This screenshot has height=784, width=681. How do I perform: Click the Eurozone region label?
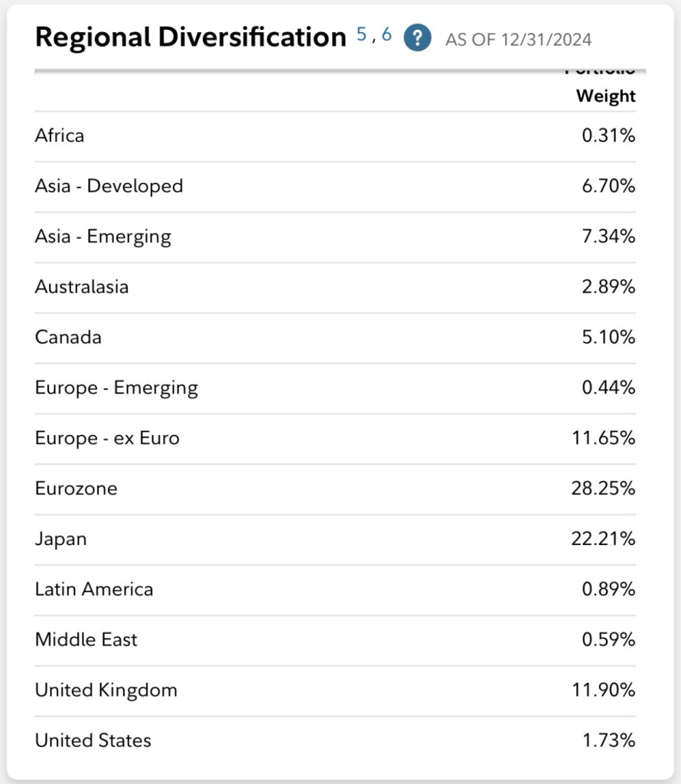pos(76,488)
